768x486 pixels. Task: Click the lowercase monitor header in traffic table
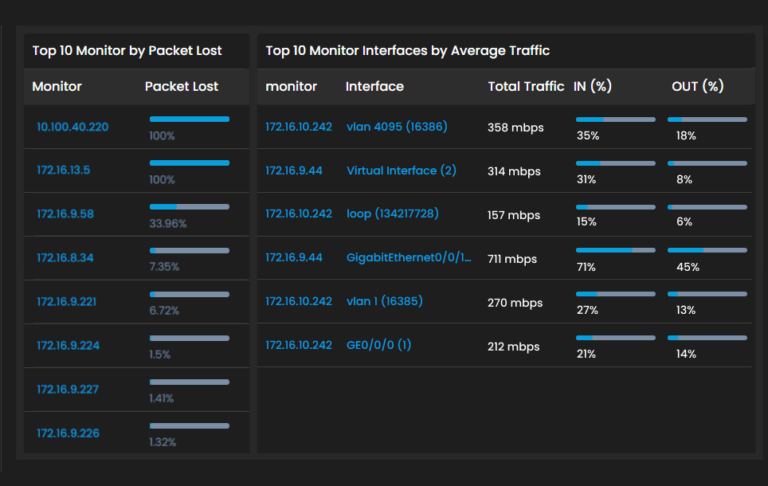click(291, 87)
